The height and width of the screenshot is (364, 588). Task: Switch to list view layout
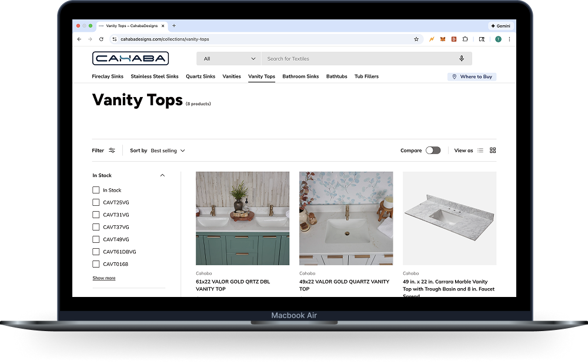[480, 151]
